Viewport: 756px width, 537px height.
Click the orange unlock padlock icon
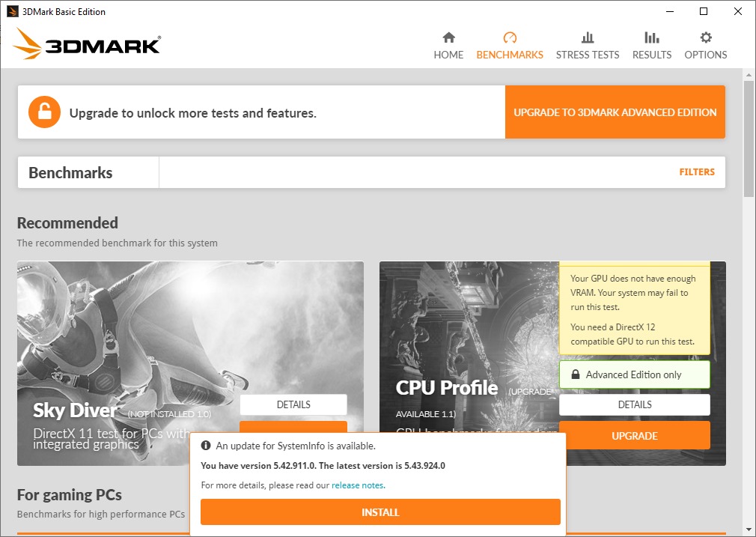point(44,112)
